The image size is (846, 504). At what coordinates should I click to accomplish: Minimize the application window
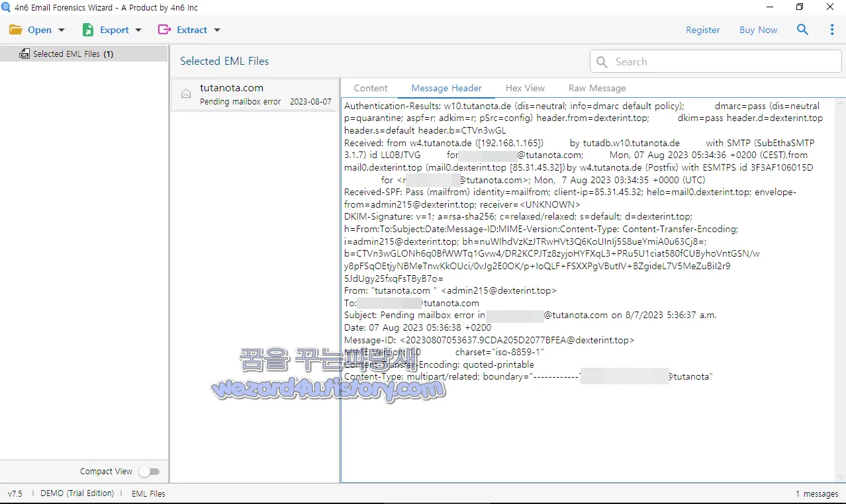coord(769,7)
